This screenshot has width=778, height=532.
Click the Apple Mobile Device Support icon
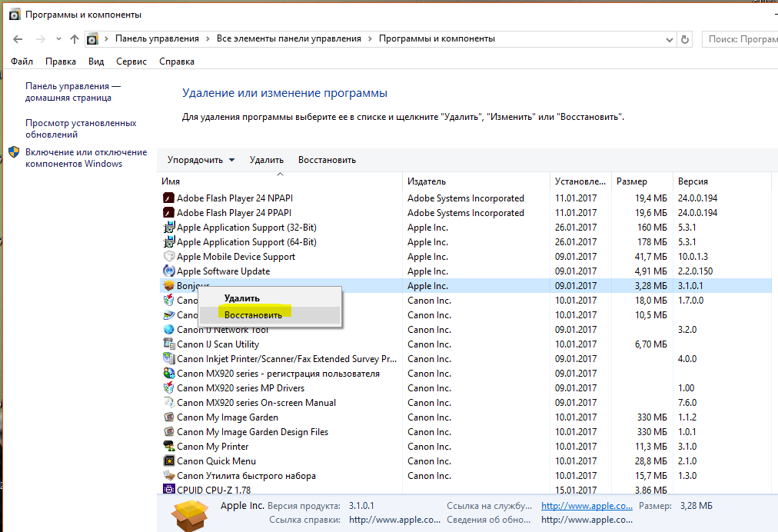[168, 257]
